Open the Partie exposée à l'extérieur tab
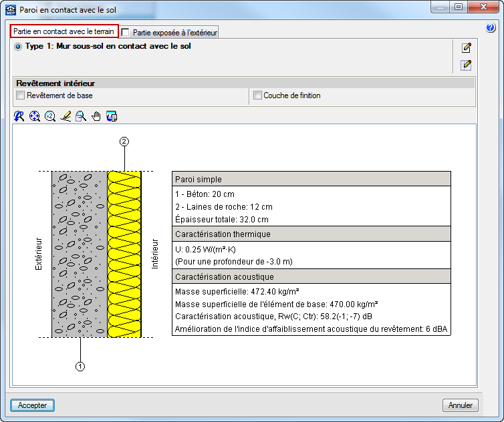Viewport: 504px width, 422px height. [x=174, y=33]
